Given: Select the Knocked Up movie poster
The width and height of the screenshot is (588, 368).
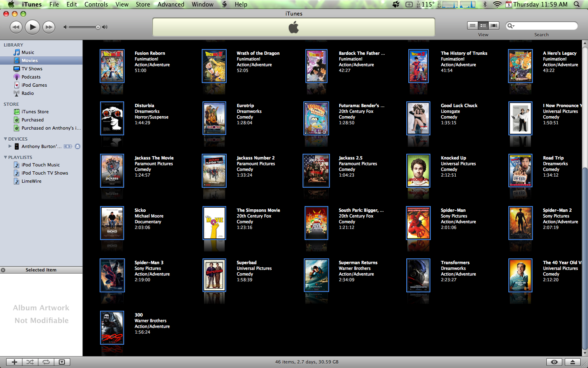Looking at the screenshot, I should 419,171.
